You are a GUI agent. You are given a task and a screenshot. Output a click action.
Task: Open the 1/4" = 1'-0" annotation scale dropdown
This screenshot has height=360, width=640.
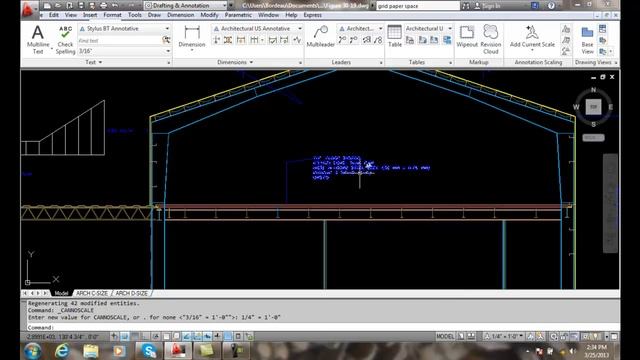coord(504,336)
